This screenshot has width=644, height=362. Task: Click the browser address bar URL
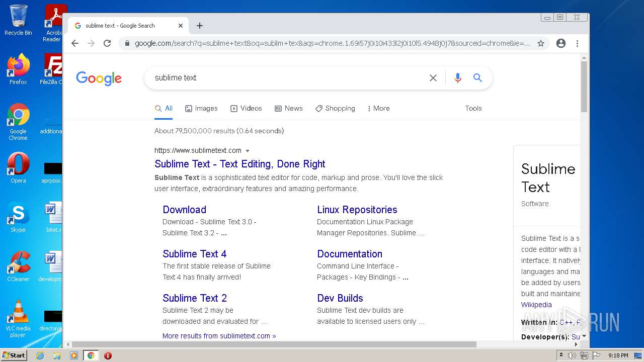point(332,43)
